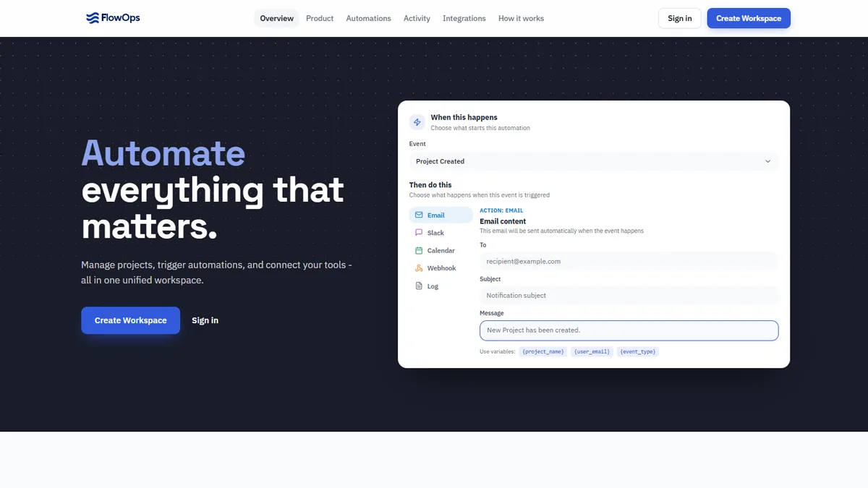Insert the {user_email} variable chip
Viewport: 868px width, 488px height.
(x=592, y=351)
